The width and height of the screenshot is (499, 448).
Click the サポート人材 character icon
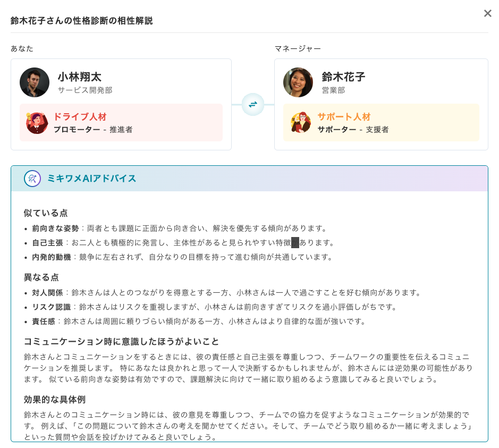pyautogui.click(x=301, y=123)
